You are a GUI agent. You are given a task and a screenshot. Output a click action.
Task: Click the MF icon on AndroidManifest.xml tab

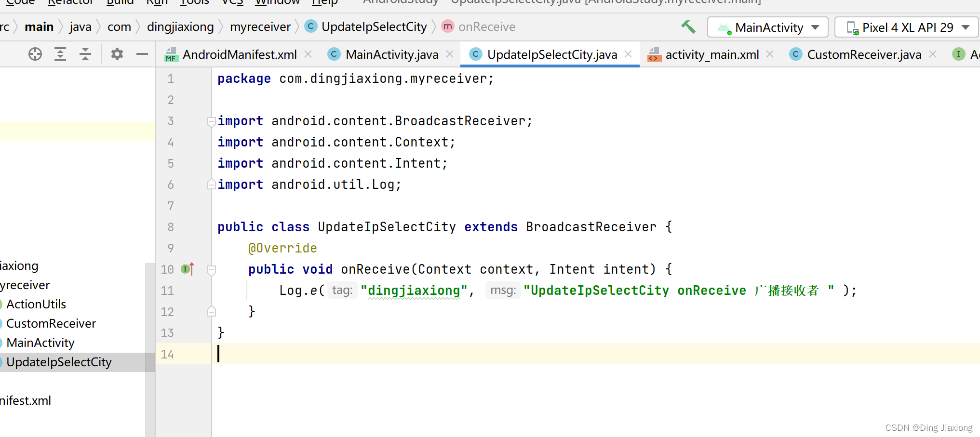coord(171,54)
